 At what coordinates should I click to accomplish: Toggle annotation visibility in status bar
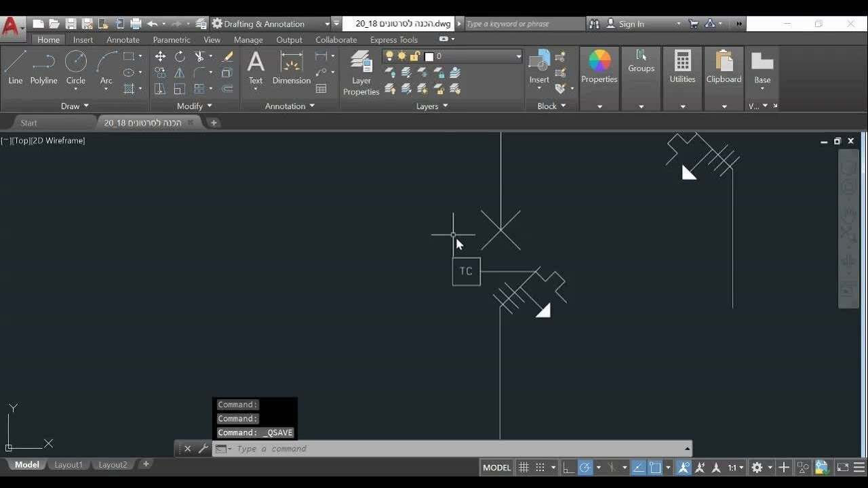click(x=684, y=468)
